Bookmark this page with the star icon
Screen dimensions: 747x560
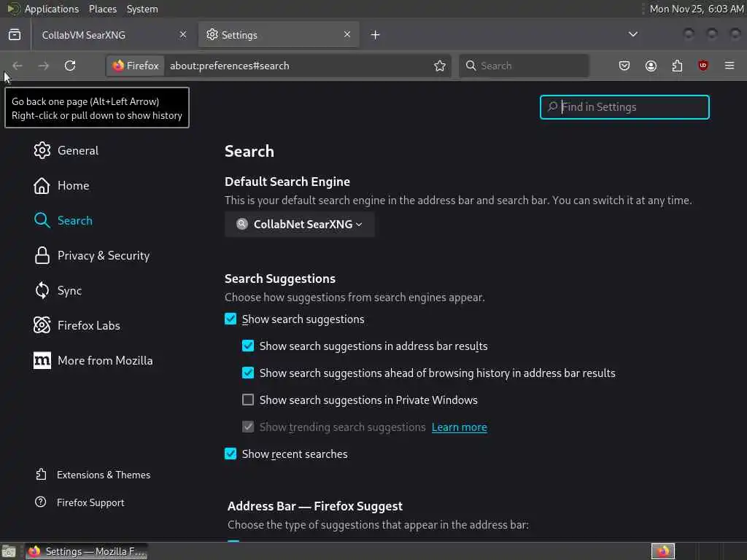[440, 66]
